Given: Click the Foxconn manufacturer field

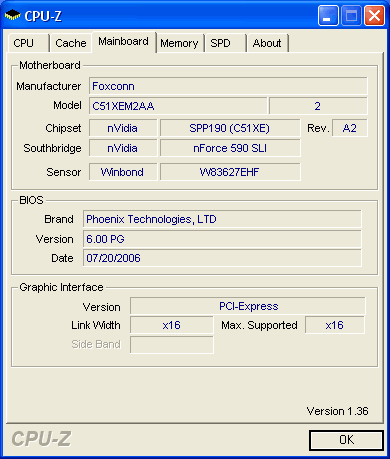Looking at the screenshot, I should click(228, 86).
